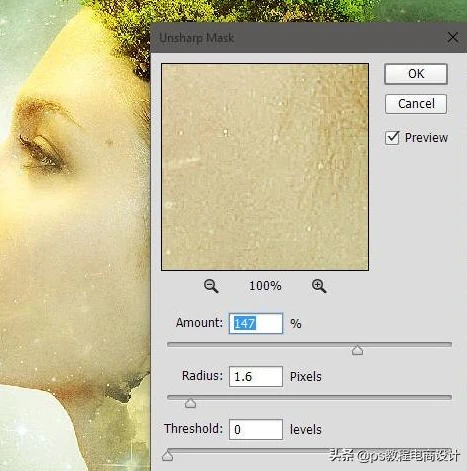Click the Pixels unit label
Screen dimensions: 467x471
pos(306,377)
